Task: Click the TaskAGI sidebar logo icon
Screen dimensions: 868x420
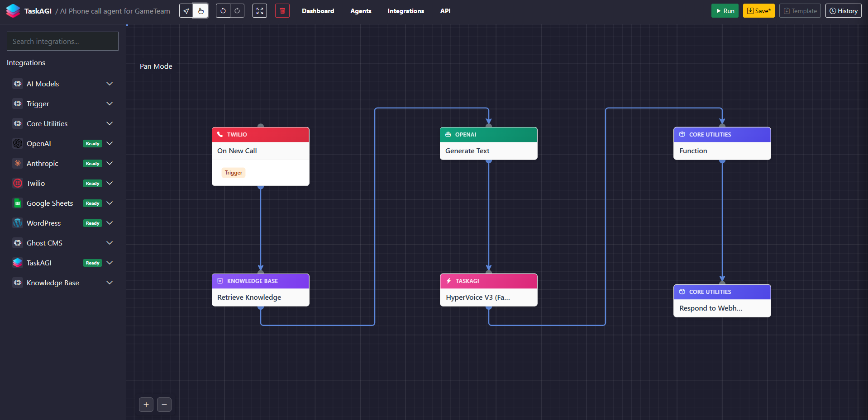Action: (x=18, y=263)
